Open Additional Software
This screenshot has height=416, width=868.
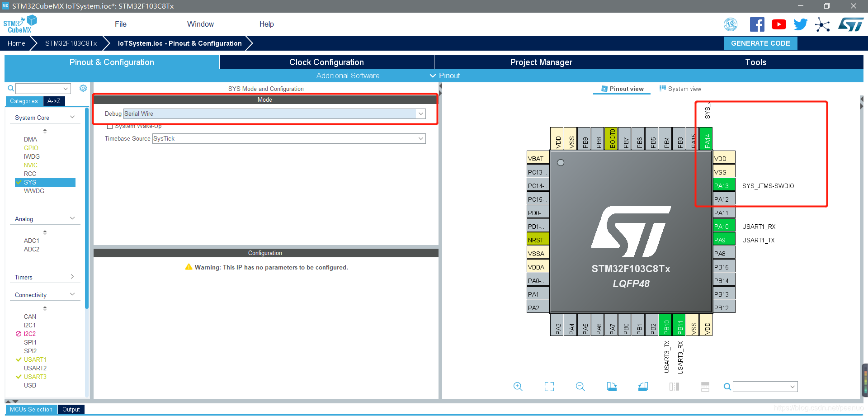[x=348, y=76]
